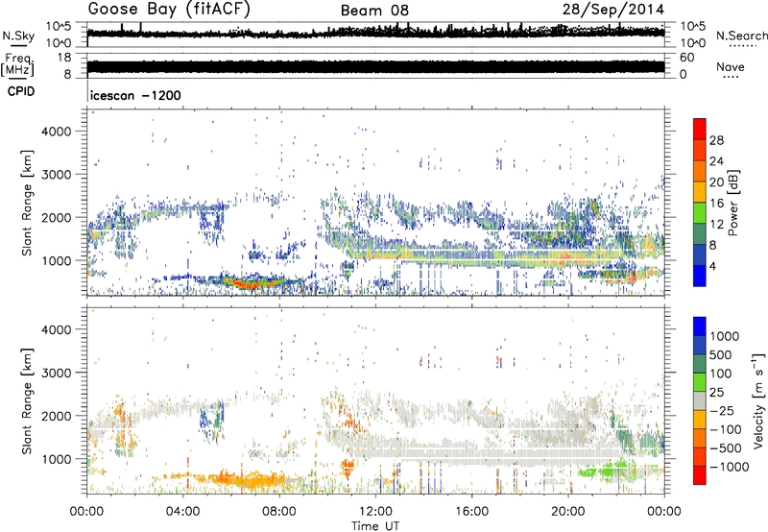The width and height of the screenshot is (768, 532).
Task: Click the Goose Bay (fitACF) title
Action: (x=169, y=10)
